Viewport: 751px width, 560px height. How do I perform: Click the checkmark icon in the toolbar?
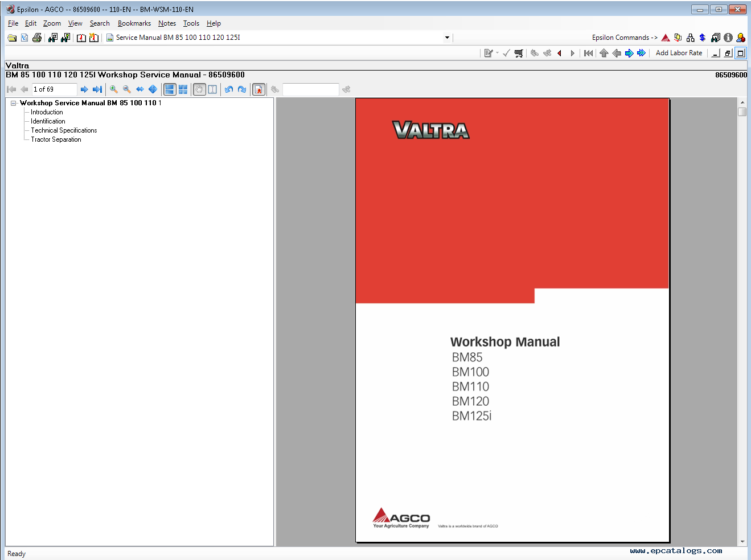(x=506, y=53)
